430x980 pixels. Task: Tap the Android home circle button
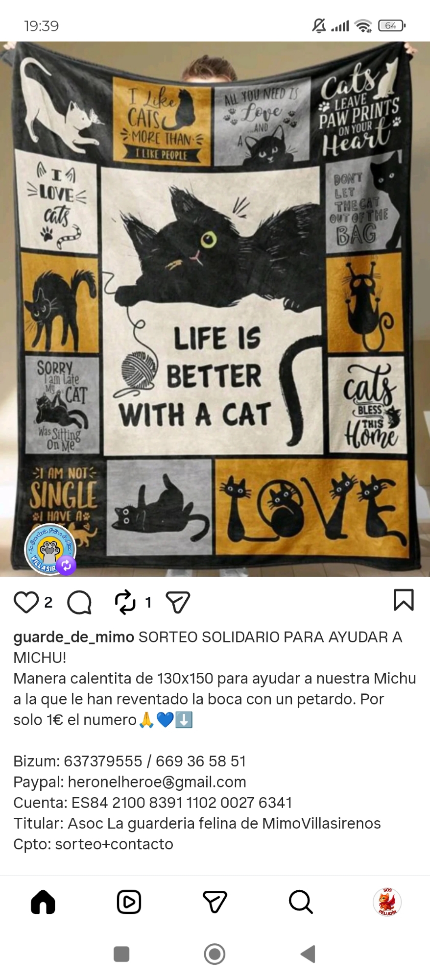tap(215, 954)
